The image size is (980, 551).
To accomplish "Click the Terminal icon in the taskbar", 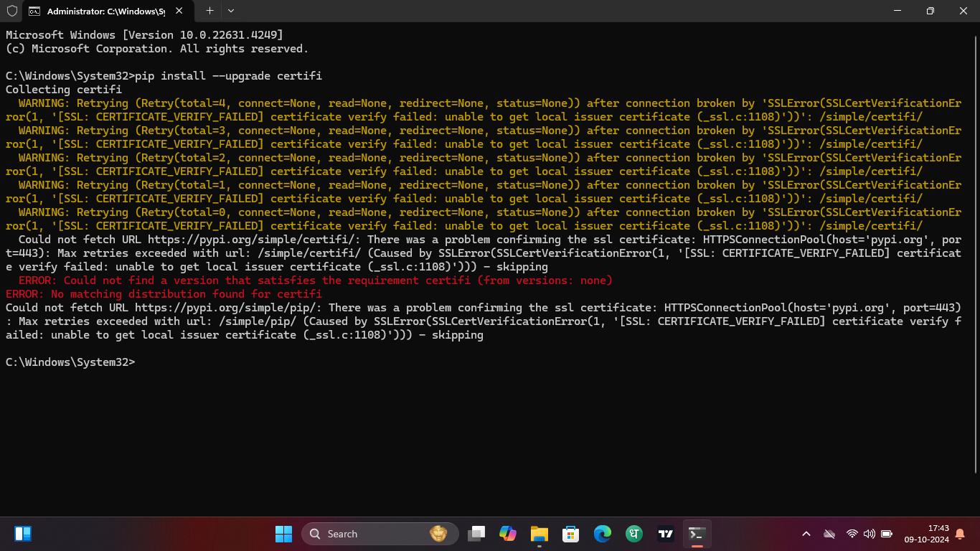I will click(697, 534).
